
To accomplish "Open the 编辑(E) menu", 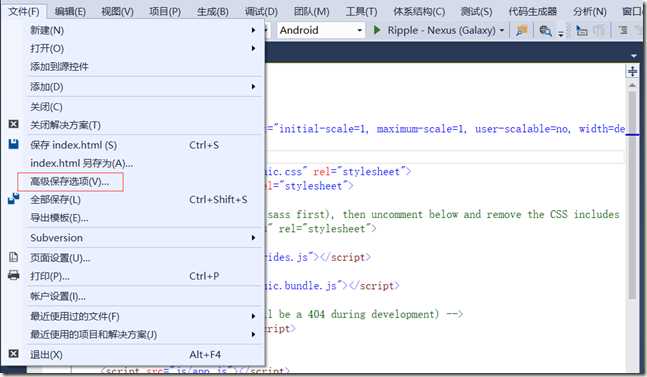I will 70,11.
